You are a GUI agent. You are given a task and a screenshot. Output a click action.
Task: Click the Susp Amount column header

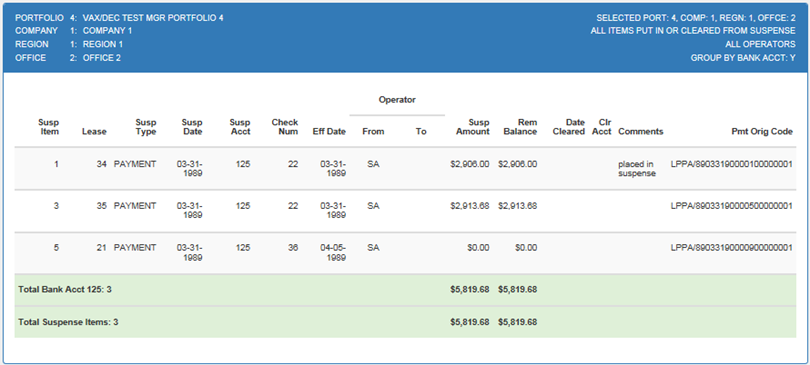pyautogui.click(x=472, y=127)
